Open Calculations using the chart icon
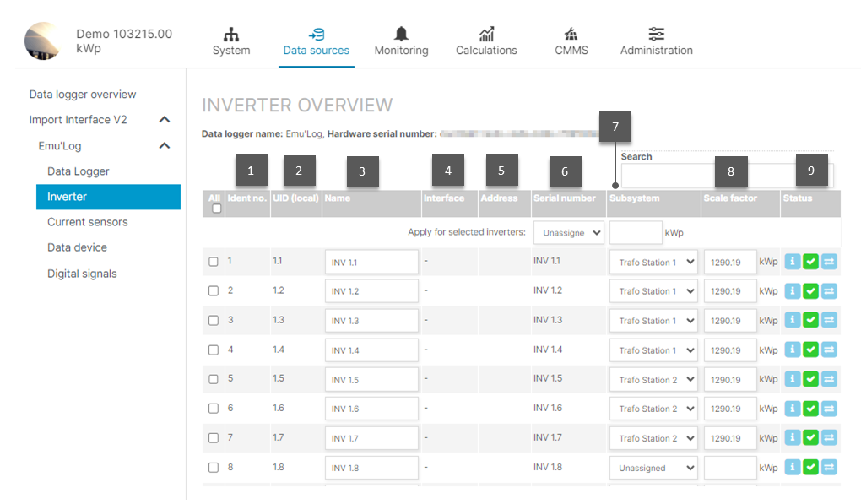861x504 pixels. [x=486, y=35]
